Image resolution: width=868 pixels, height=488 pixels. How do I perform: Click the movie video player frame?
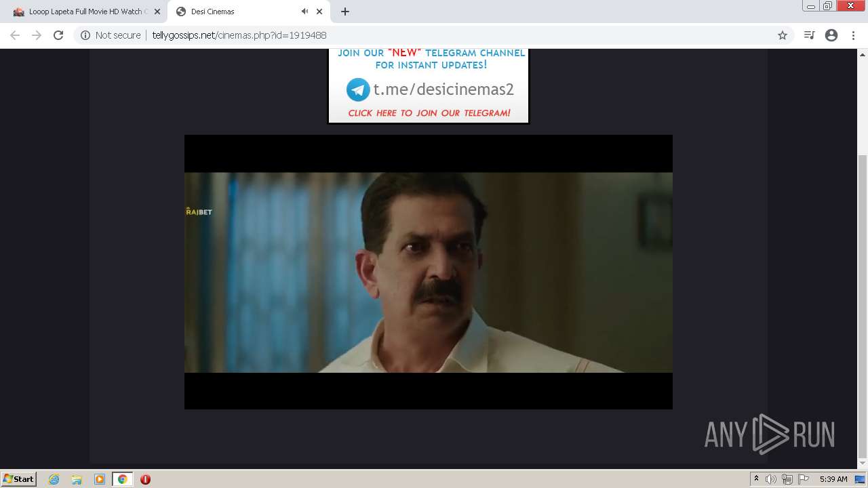429,272
